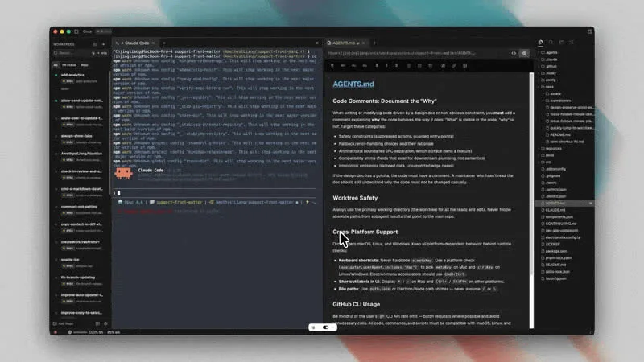Image resolution: width=644 pixels, height=362 pixels.
Task: Toggle strikethrough in markdown toolbar
Action: [x=396, y=66]
